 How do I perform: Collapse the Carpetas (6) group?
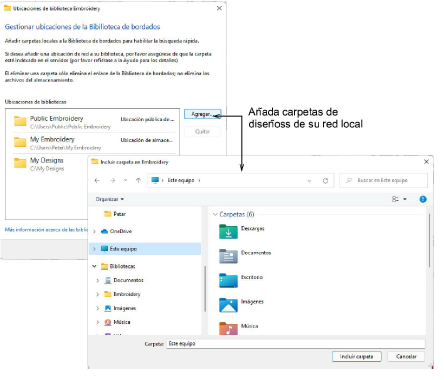pos(215,214)
